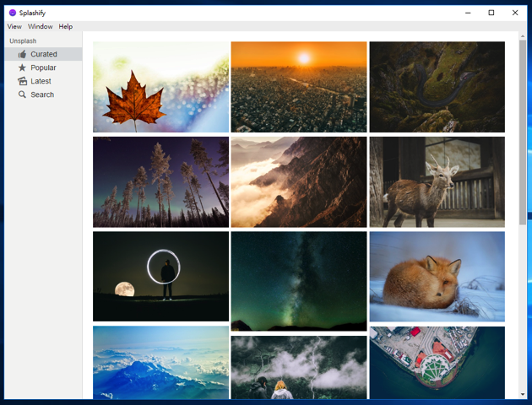Open the city sunset aerial photo

(x=299, y=87)
